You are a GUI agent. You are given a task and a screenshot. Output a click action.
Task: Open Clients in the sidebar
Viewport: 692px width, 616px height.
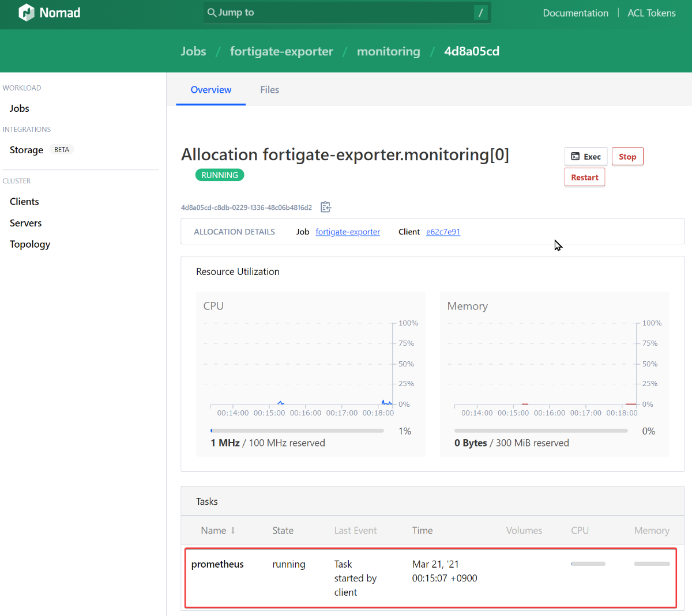(24, 202)
